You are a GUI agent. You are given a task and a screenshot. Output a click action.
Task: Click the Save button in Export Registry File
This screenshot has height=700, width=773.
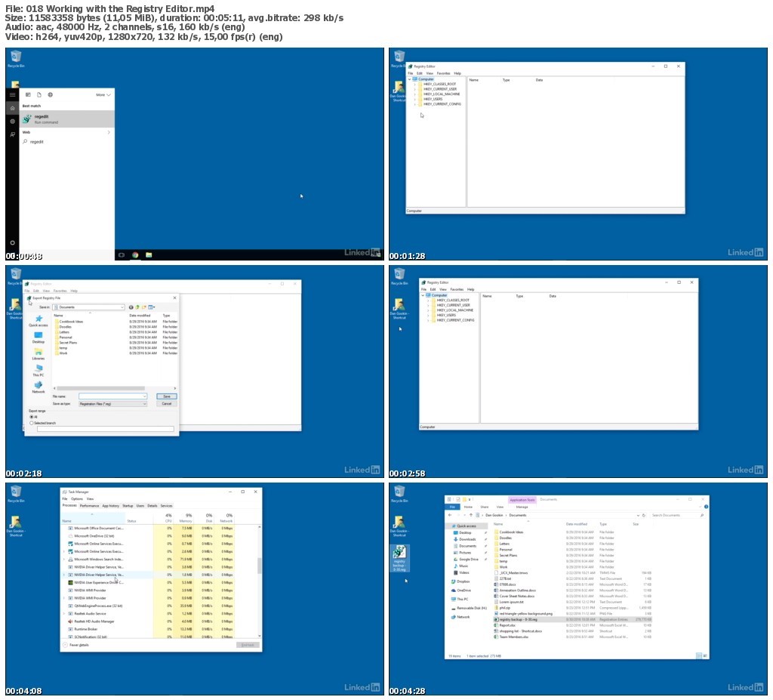[x=167, y=396]
